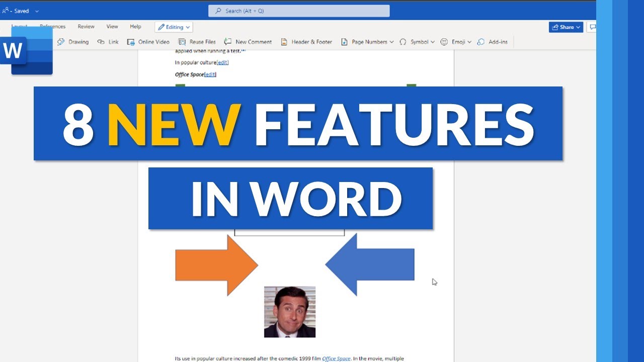644x362 pixels.
Task: Click the italic "Office Space" heading text
Action: pyautogui.click(x=190, y=74)
